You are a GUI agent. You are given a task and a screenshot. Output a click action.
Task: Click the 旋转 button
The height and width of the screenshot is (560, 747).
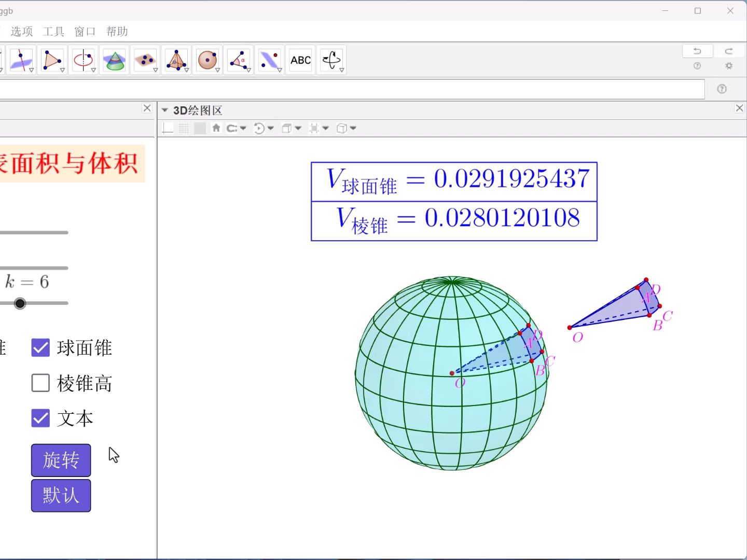pos(61,460)
